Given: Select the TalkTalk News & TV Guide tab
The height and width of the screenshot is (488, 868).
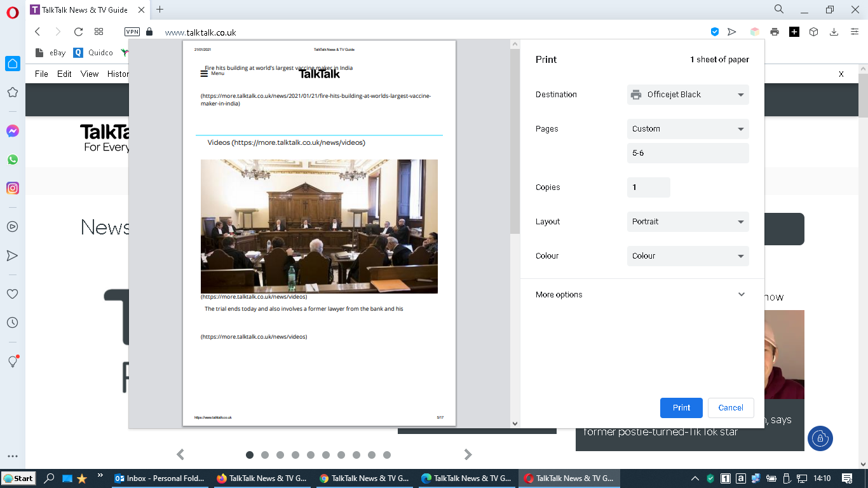Looking at the screenshot, I should [87, 10].
